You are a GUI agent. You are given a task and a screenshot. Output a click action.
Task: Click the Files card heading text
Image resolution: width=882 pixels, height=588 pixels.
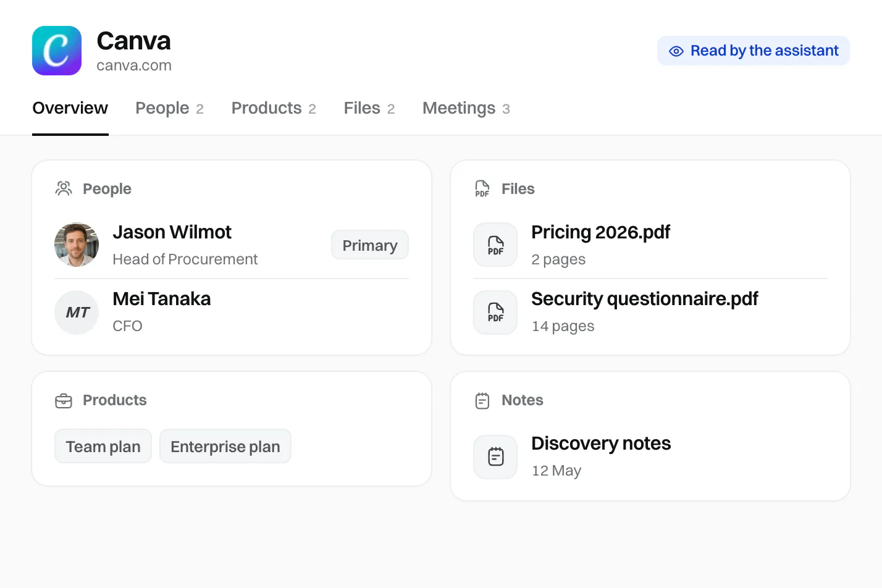pos(518,189)
